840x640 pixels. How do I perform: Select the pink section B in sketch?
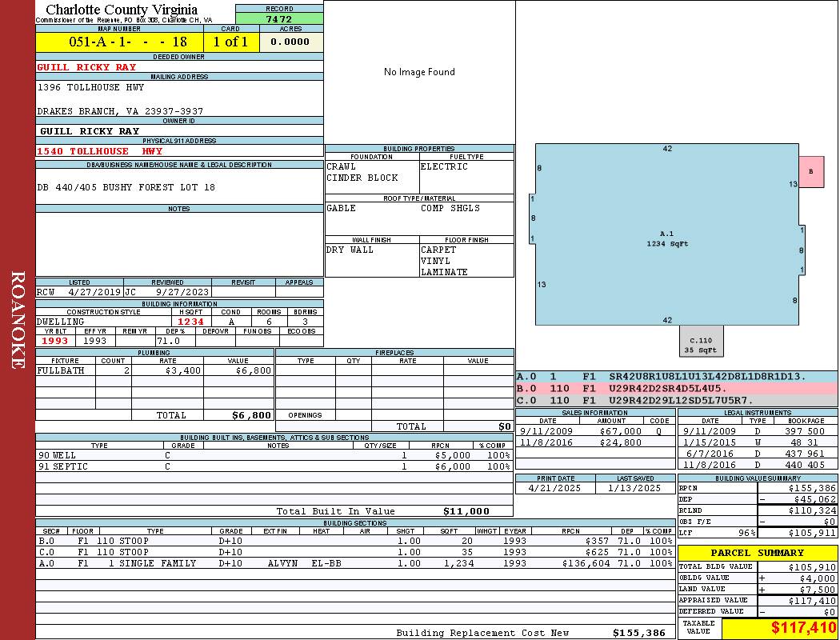[810, 172]
